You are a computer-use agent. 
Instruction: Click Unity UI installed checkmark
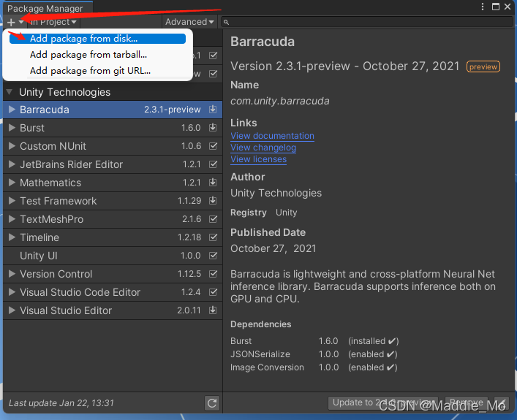214,256
